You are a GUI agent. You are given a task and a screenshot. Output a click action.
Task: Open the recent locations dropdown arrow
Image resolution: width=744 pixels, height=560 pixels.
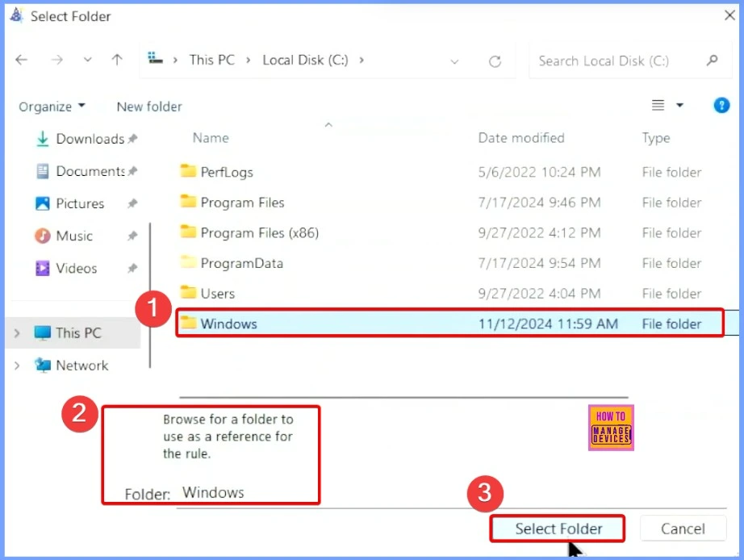coord(87,60)
